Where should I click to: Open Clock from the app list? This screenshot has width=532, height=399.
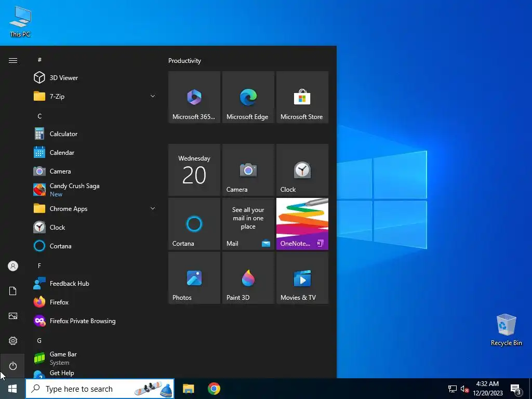tap(95, 228)
